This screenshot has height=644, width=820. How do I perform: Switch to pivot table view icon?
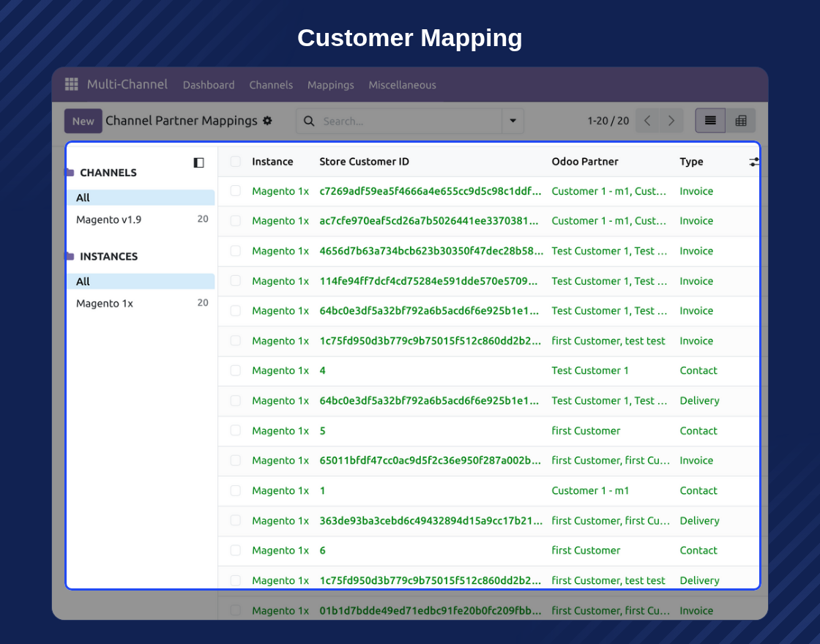coord(740,121)
